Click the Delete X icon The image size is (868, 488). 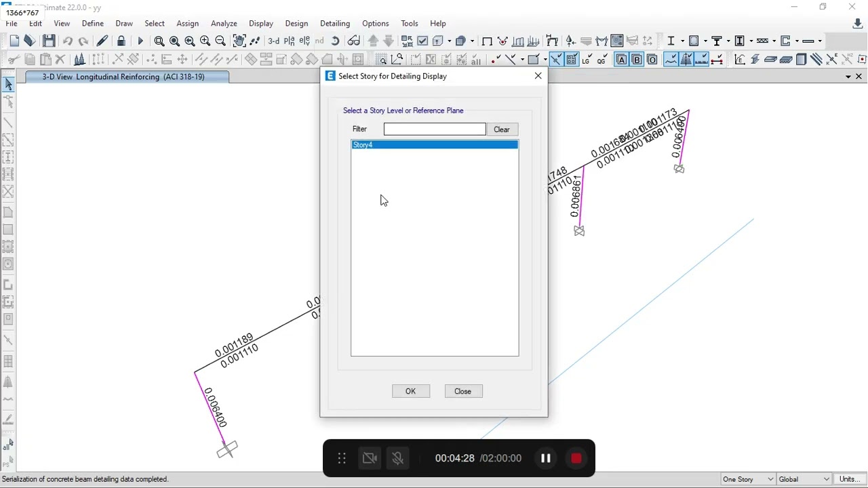tap(60, 60)
